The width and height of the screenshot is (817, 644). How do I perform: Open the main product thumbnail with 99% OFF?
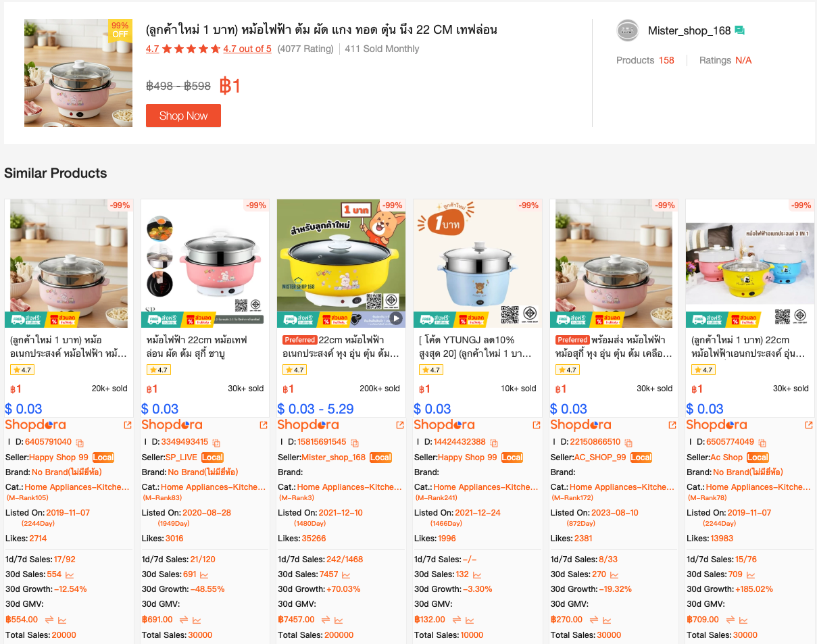(78, 73)
